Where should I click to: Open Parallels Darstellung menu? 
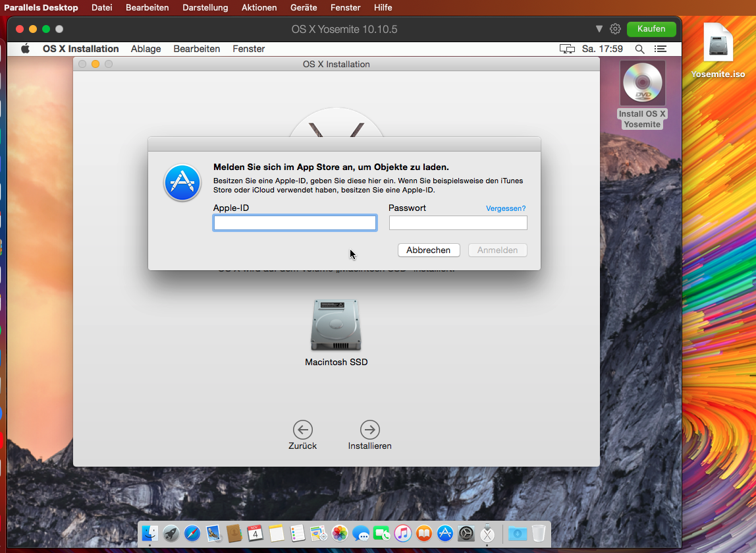(x=205, y=8)
